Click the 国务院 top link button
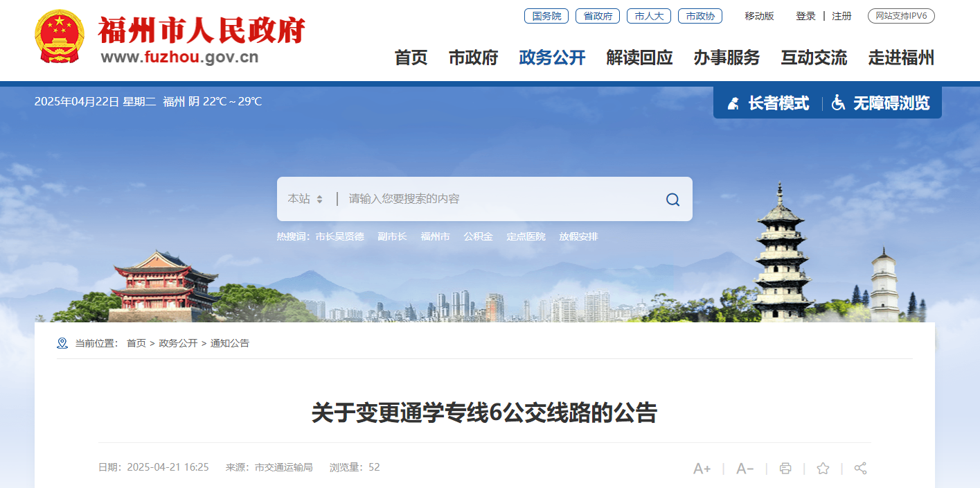The image size is (980, 488). (x=546, y=16)
